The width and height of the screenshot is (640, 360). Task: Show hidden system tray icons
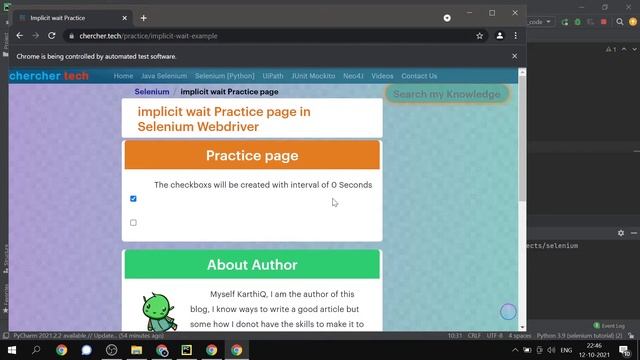pos(515,350)
